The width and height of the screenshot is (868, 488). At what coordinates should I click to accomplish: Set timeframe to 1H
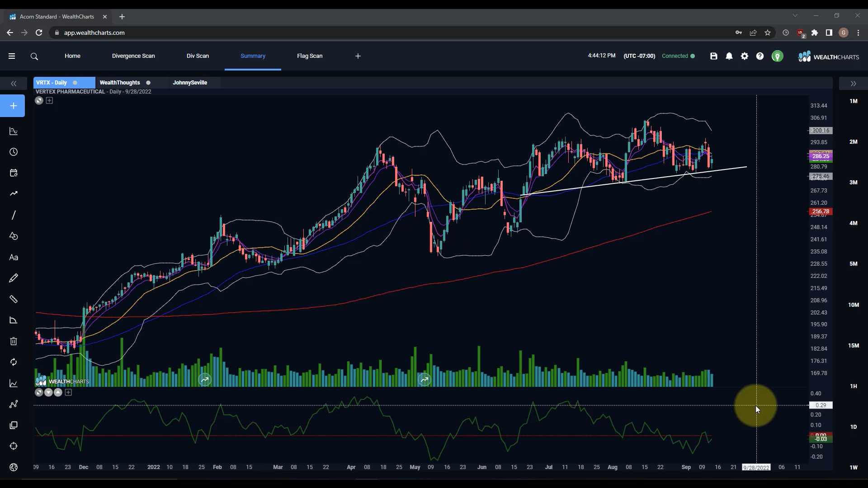point(853,386)
